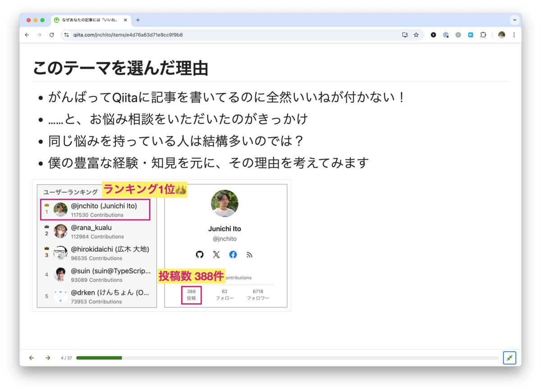
Task: Advance to the next slide with right arrow
Action: [48, 358]
